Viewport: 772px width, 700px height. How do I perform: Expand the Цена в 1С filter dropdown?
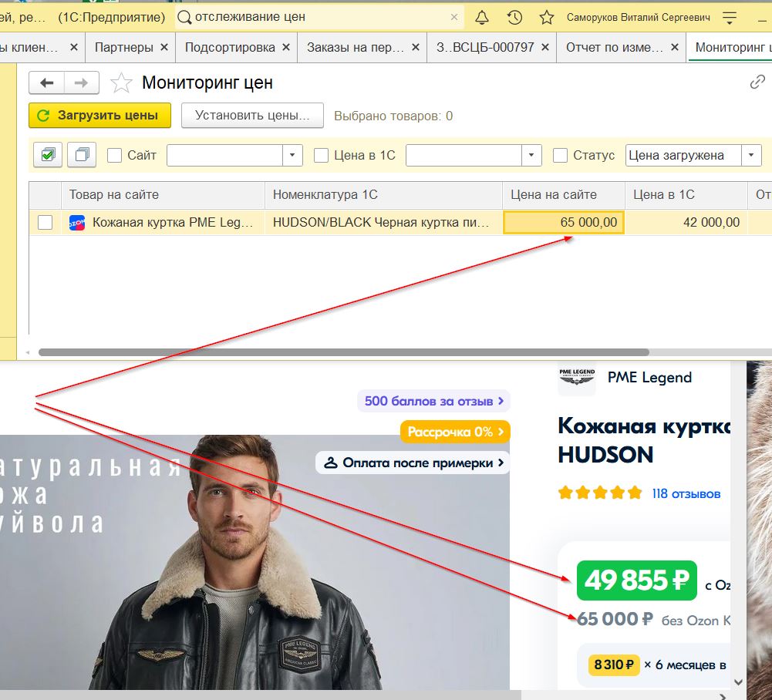pyautogui.click(x=531, y=155)
